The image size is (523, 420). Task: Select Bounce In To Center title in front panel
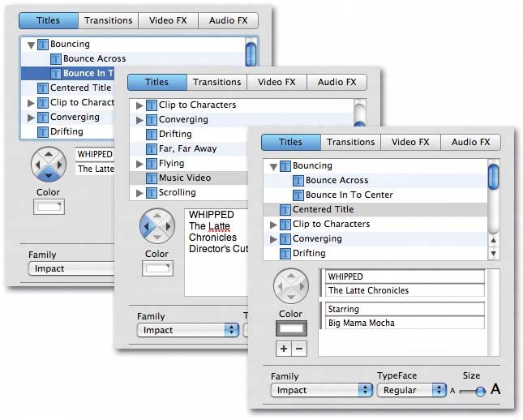click(x=349, y=195)
